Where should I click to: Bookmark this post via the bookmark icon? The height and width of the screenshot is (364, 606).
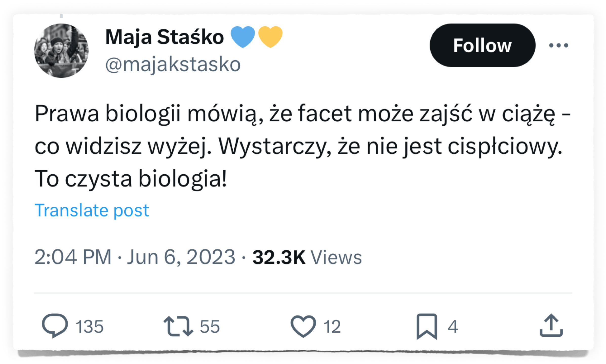point(427,326)
